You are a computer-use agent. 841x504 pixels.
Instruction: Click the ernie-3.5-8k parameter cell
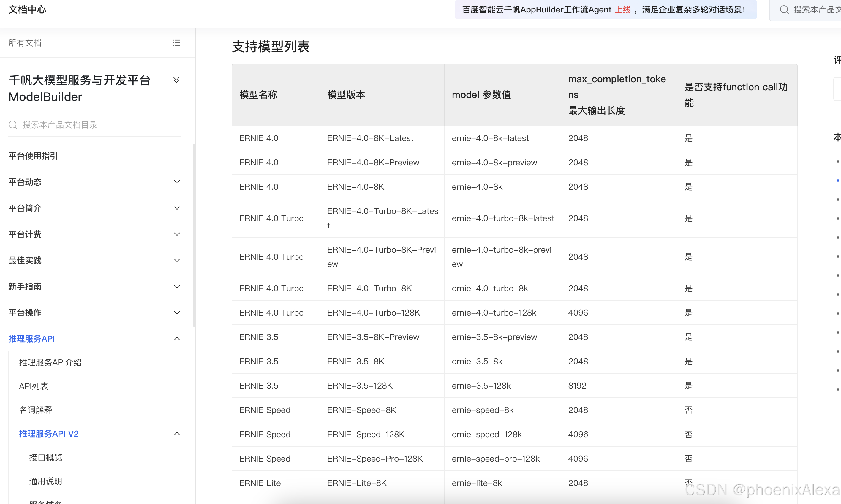click(x=502, y=361)
